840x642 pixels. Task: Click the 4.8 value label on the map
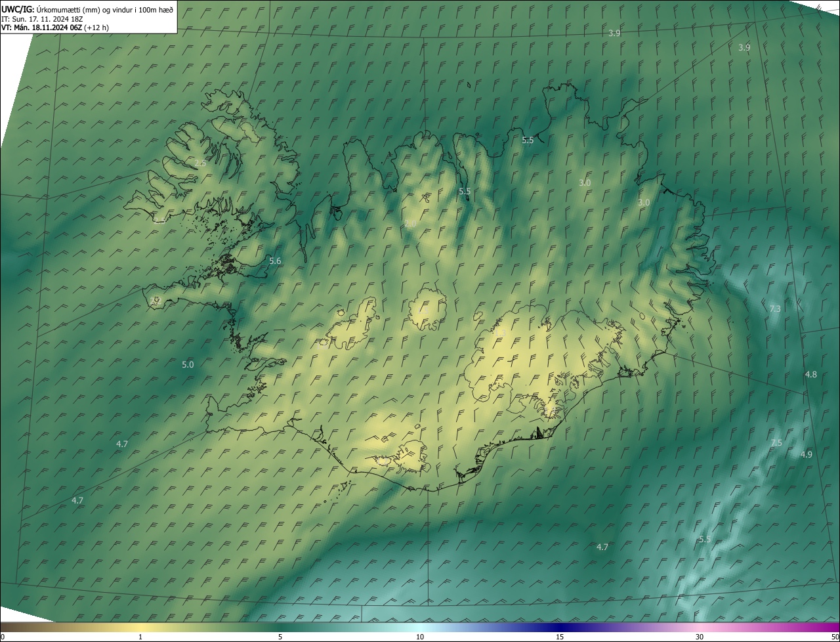(811, 374)
